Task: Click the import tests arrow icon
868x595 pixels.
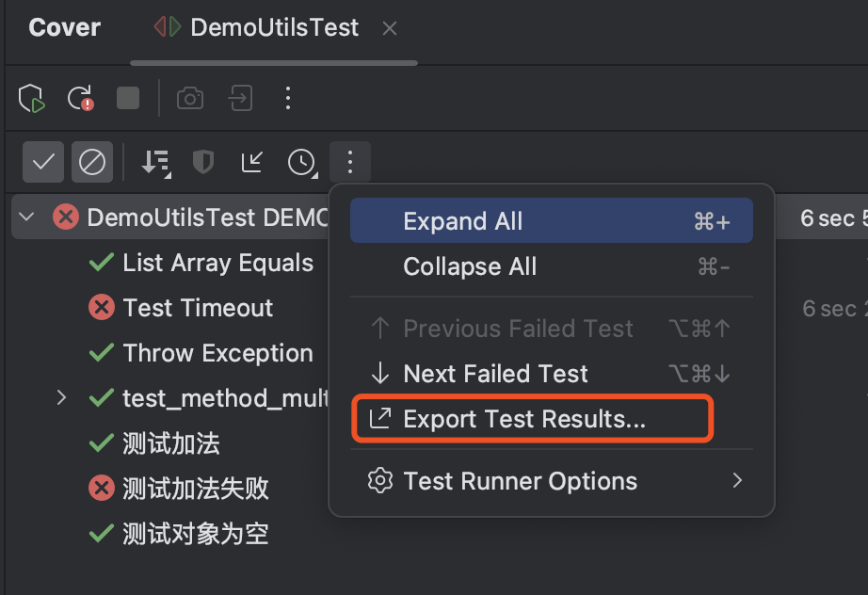Action: point(240,99)
